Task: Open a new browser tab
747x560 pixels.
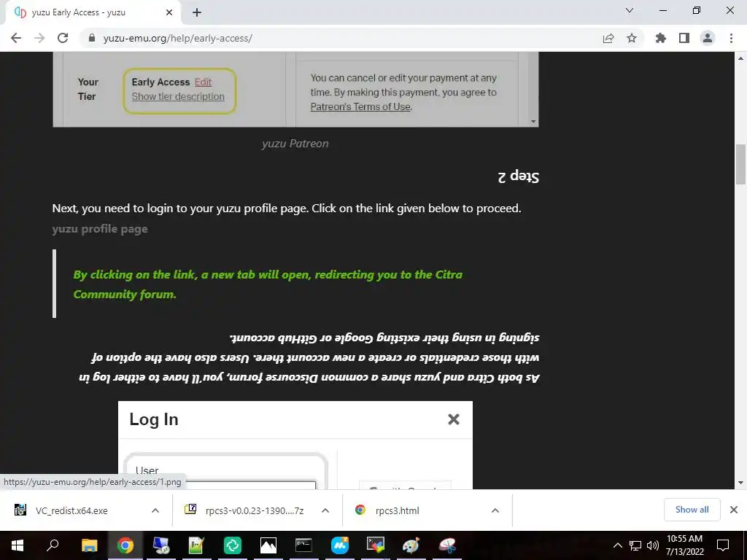Action: 197,12
